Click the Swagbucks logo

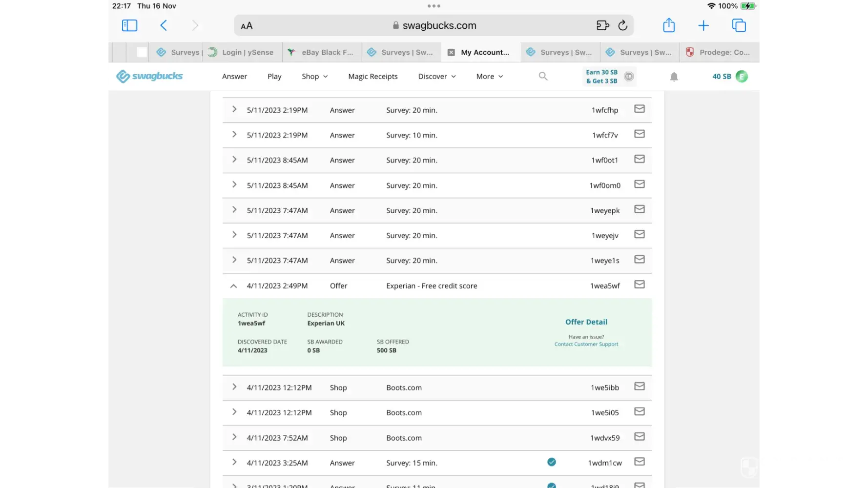pyautogui.click(x=149, y=76)
